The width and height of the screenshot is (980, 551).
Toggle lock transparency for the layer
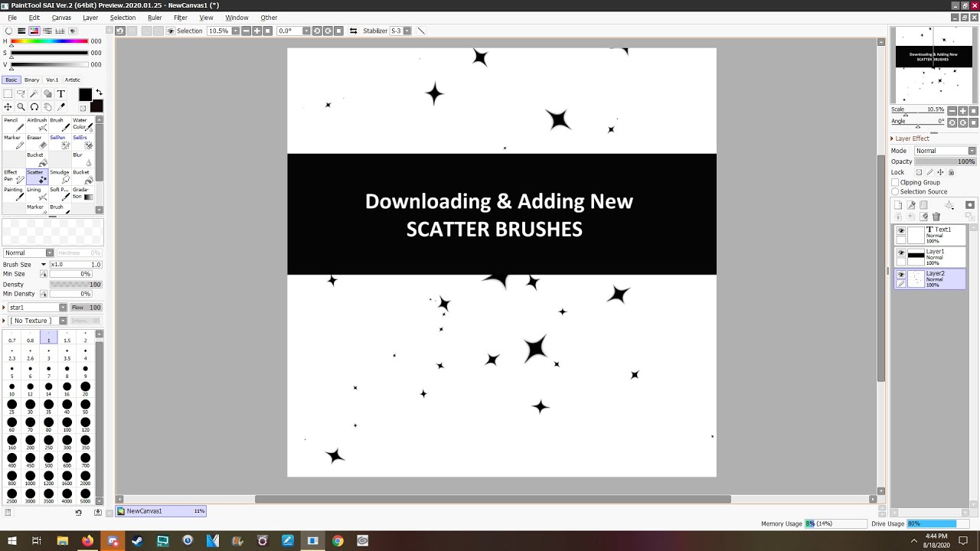click(919, 172)
